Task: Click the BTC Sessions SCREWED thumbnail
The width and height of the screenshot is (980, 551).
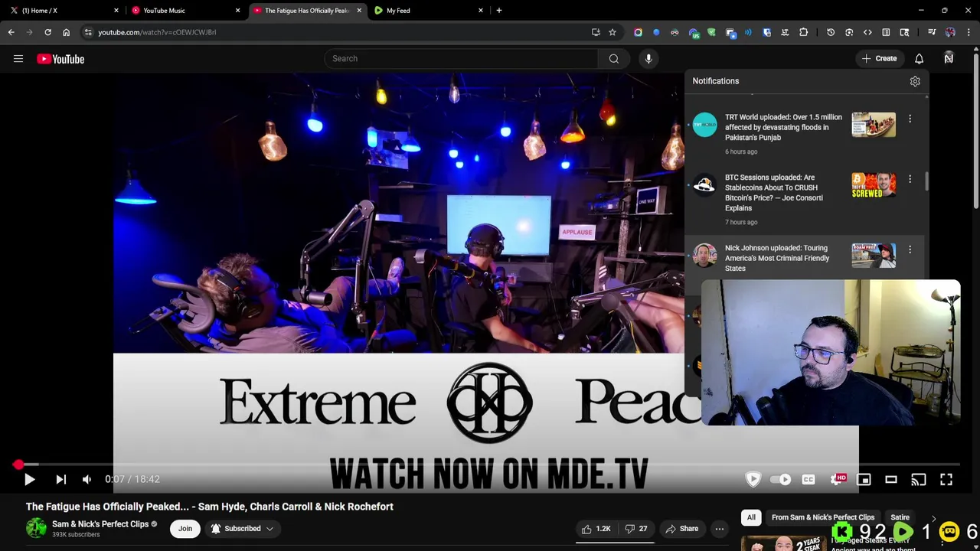Action: (874, 185)
